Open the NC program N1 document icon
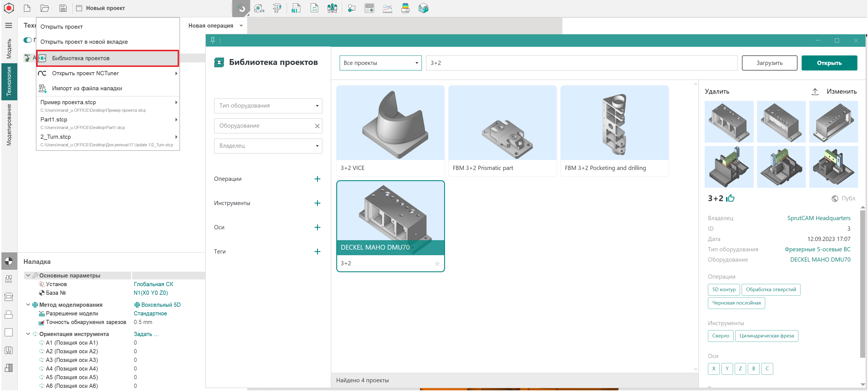This screenshot has height=392, width=868. click(x=296, y=8)
